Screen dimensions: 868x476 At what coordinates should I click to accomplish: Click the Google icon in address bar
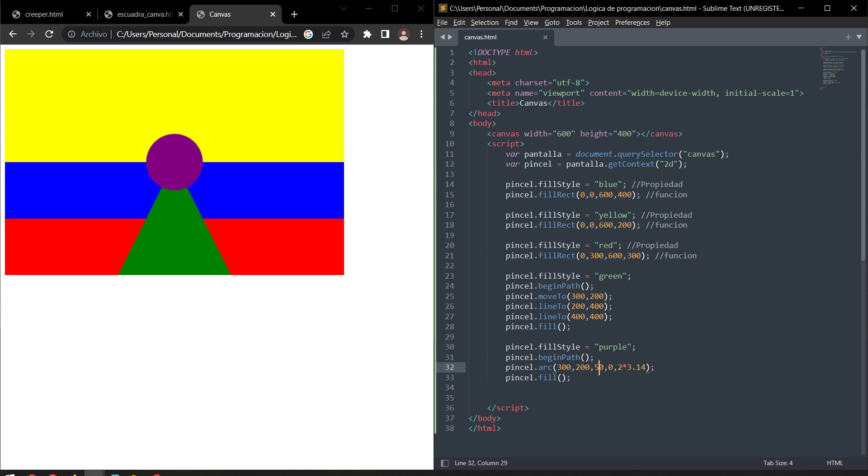308,34
